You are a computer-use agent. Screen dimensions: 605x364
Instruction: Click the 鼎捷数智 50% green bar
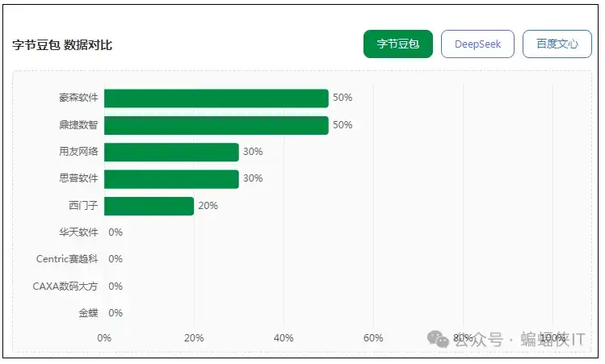pos(216,125)
